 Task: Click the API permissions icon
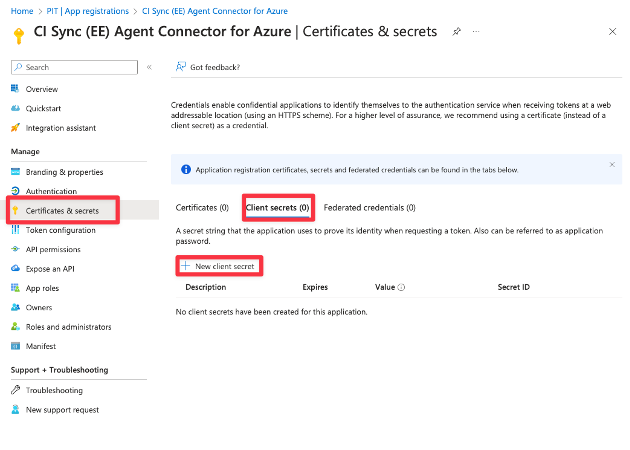click(x=15, y=249)
